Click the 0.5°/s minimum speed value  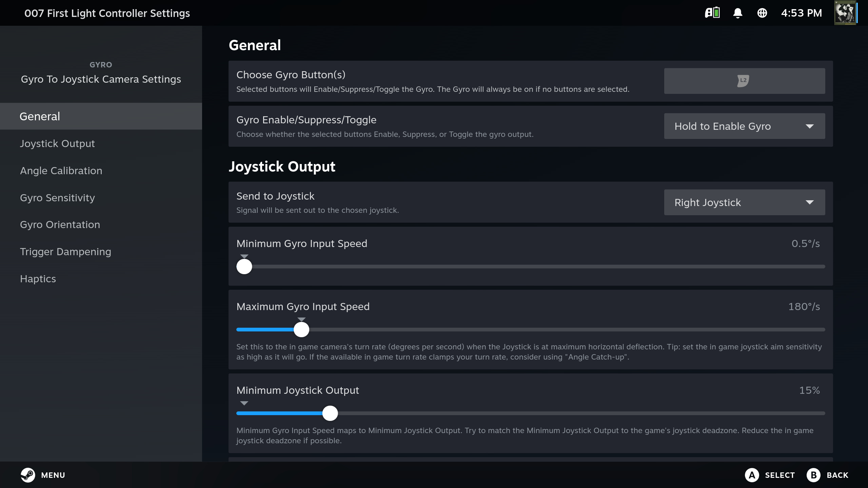pyautogui.click(x=805, y=243)
